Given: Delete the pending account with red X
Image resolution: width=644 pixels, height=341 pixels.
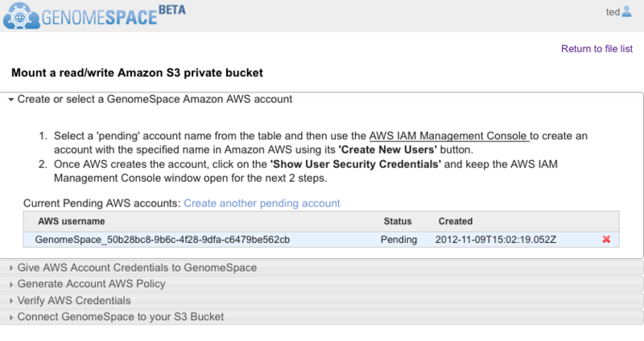Looking at the screenshot, I should point(606,239).
